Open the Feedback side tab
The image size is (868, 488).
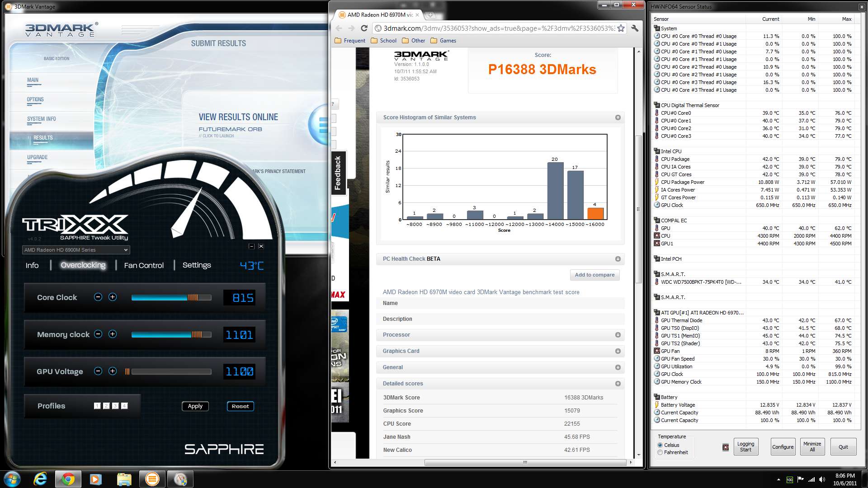[338, 173]
